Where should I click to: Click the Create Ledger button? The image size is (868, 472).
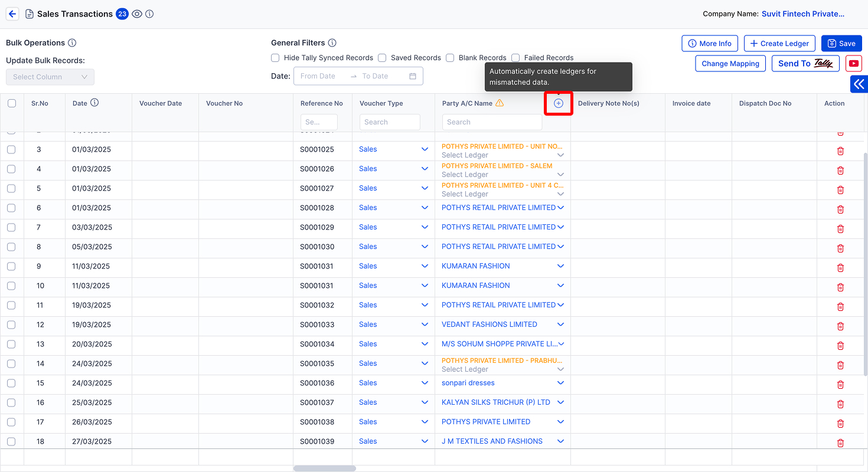click(779, 44)
